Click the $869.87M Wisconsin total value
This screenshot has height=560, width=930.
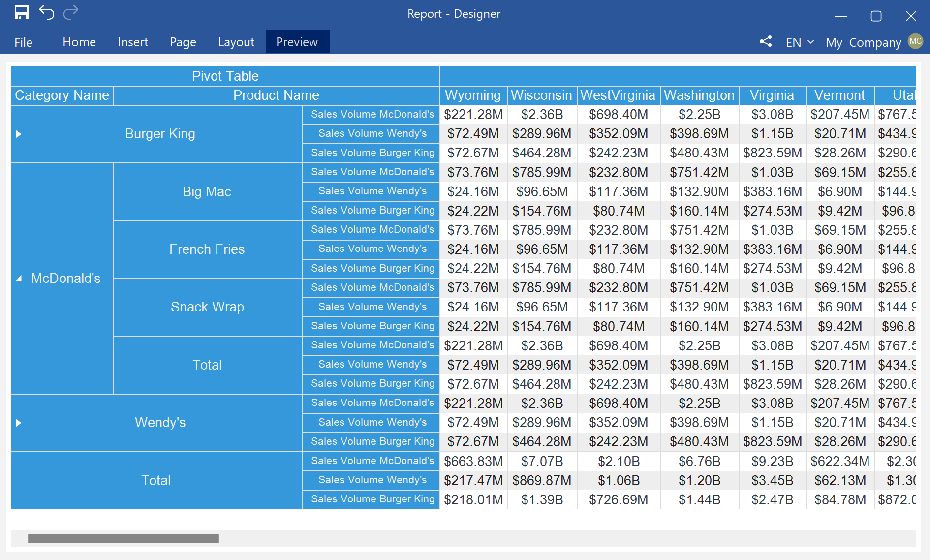[542, 481]
